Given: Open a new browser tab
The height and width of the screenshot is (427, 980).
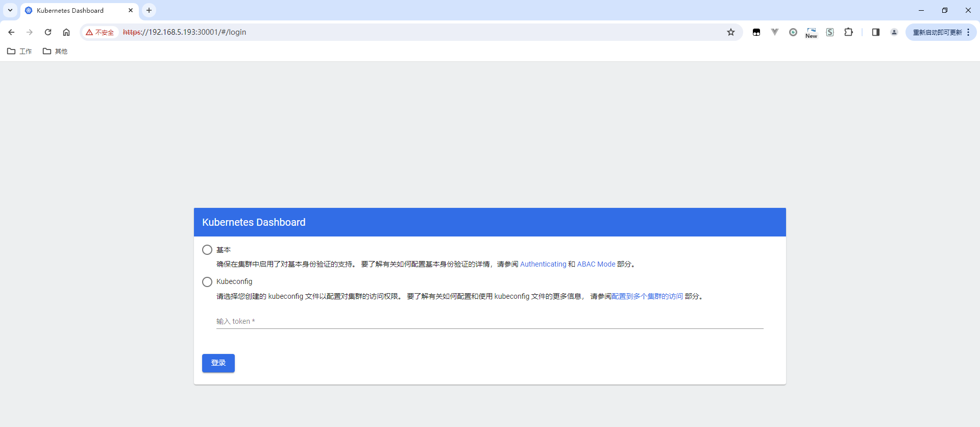Looking at the screenshot, I should tap(149, 10).
